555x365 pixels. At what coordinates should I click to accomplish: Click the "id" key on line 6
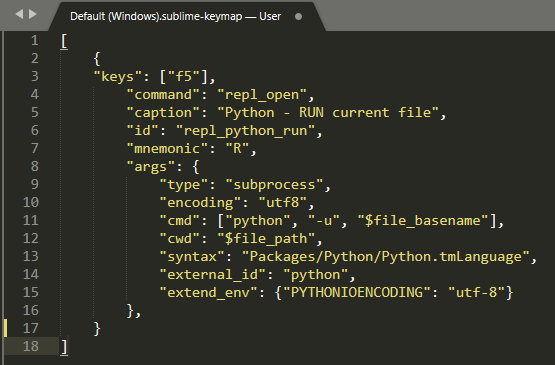click(143, 130)
